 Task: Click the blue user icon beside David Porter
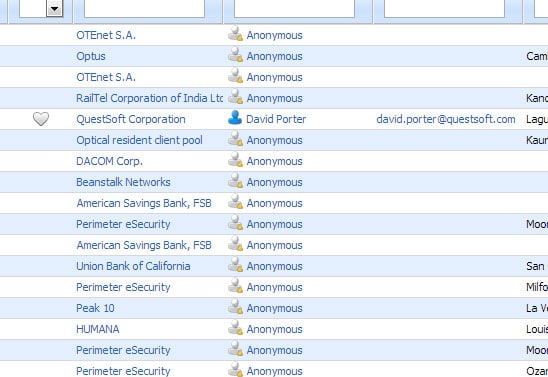tap(235, 118)
